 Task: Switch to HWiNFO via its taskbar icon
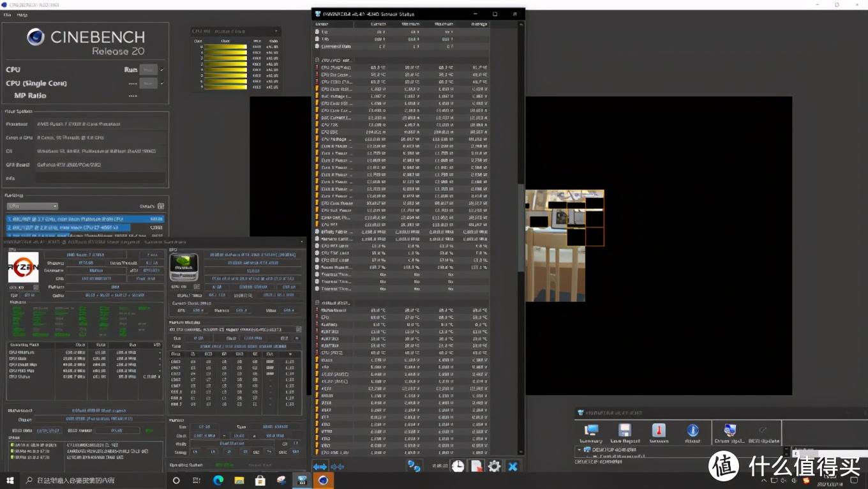pyautogui.click(x=302, y=480)
